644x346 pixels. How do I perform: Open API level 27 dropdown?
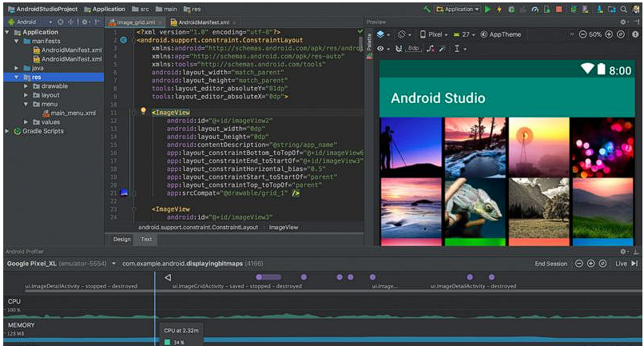pyautogui.click(x=464, y=34)
